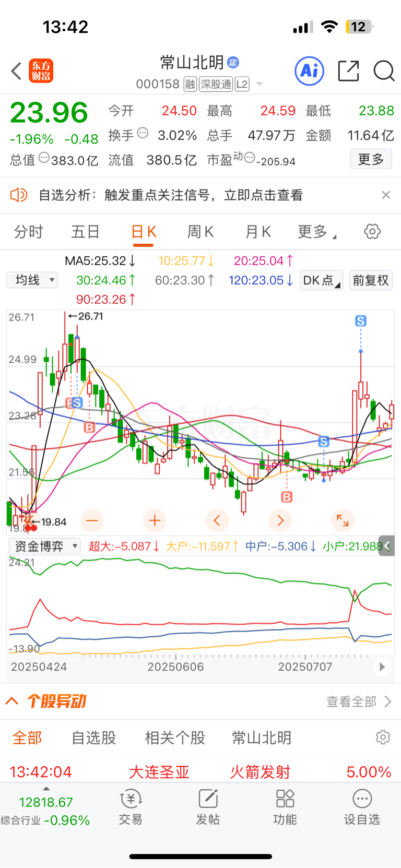
Task: Tap the battery indicator in status bar
Action: (x=360, y=27)
